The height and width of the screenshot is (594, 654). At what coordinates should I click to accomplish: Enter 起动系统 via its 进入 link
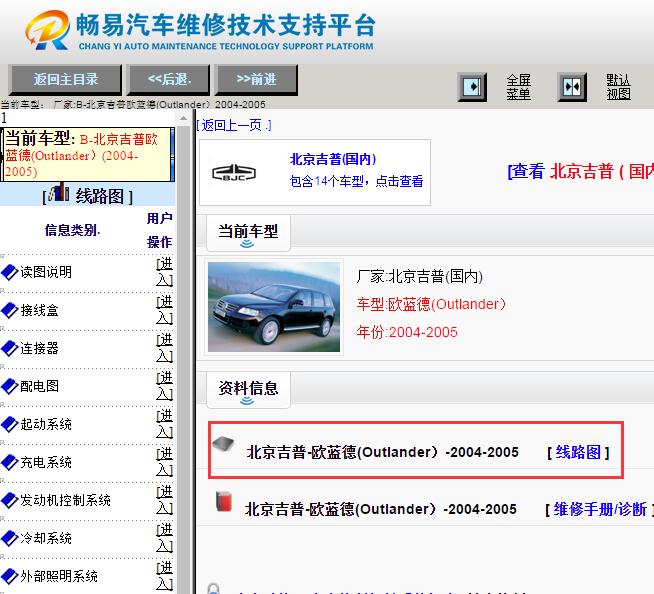pos(165,424)
